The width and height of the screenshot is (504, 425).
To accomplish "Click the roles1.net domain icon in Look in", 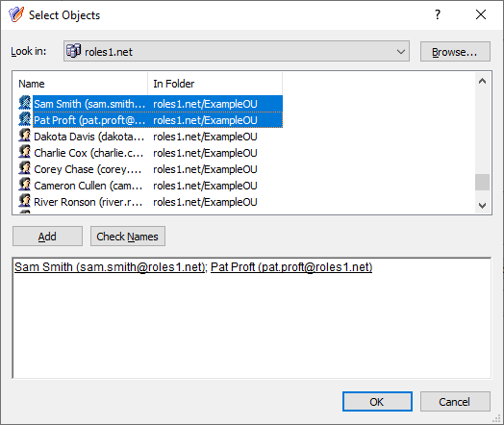I will click(x=73, y=51).
